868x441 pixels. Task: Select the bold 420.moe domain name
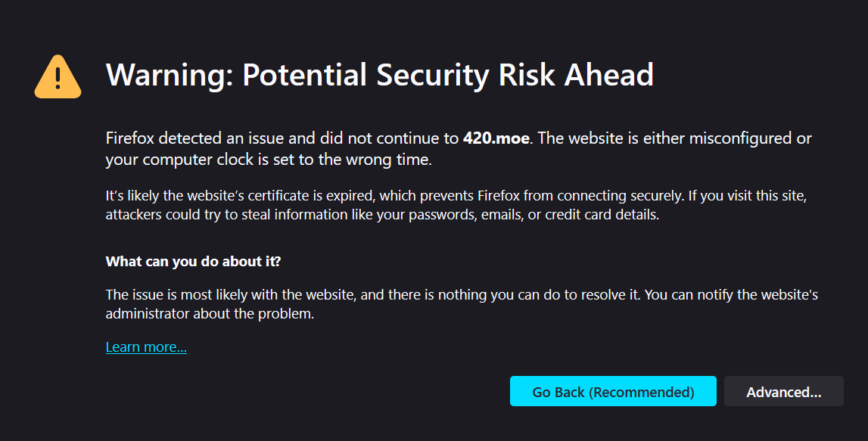[496, 138]
